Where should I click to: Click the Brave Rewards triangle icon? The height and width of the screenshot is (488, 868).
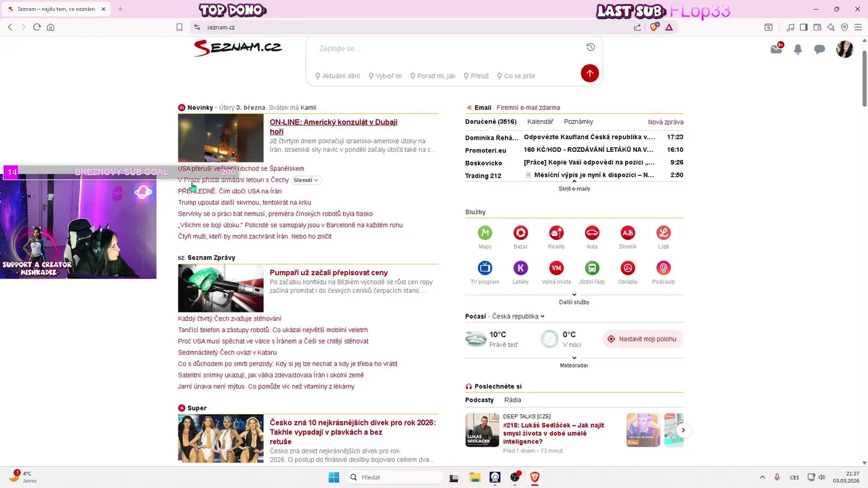[x=669, y=27]
